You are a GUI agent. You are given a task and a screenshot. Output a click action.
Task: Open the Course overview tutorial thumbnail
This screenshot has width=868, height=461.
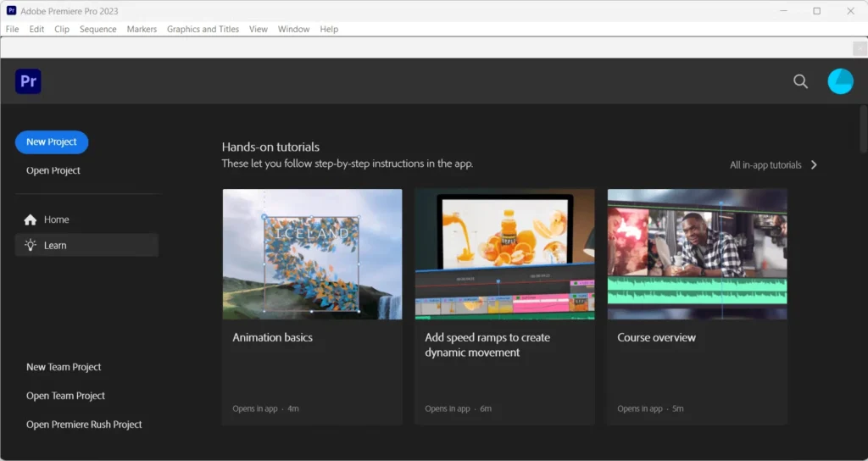coord(697,254)
